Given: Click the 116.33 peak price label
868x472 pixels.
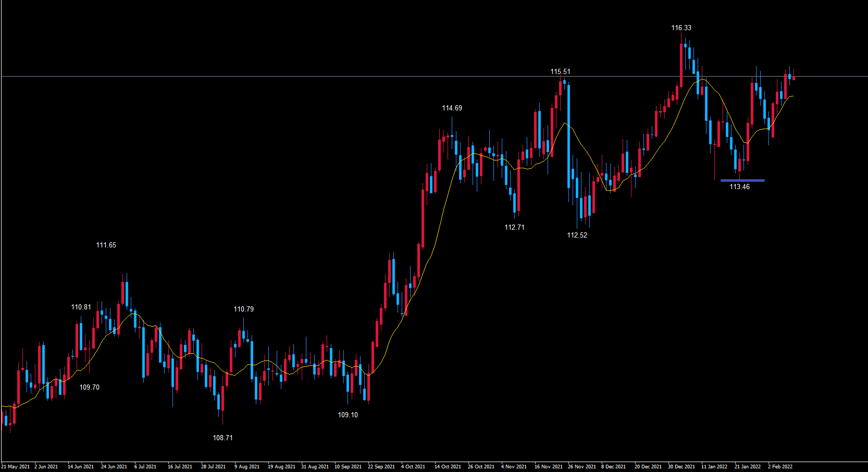Looking at the screenshot, I should (681, 28).
